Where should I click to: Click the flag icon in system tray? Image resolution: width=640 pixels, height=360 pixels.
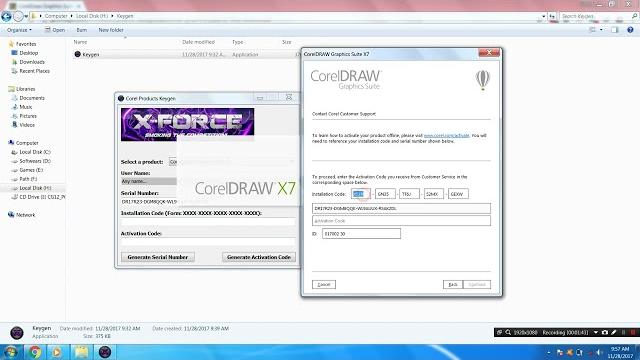pos(560,352)
